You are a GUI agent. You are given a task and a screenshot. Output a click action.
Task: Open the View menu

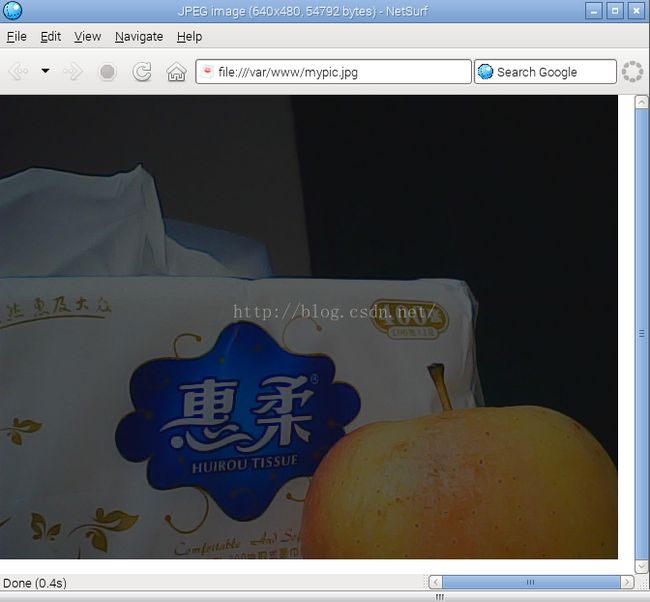click(x=87, y=36)
